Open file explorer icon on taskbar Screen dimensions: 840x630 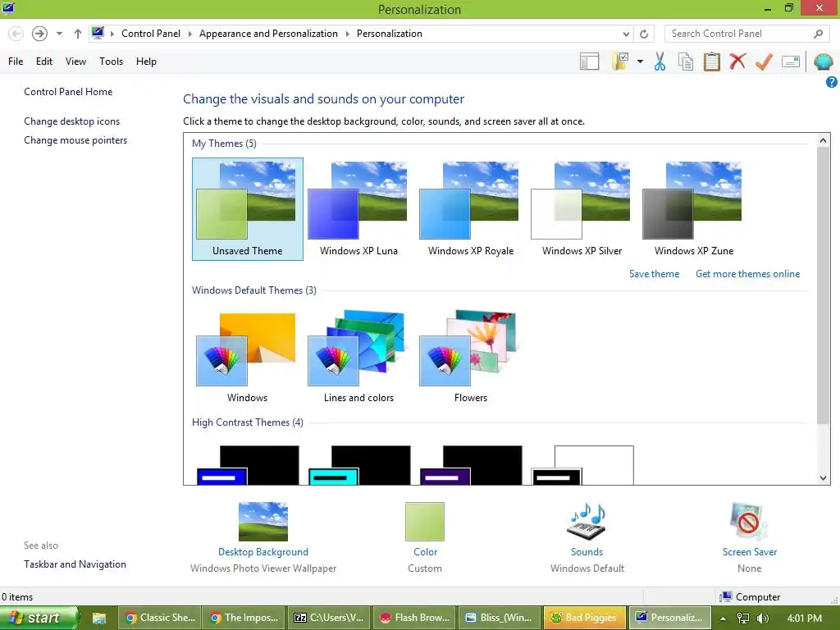click(99, 619)
